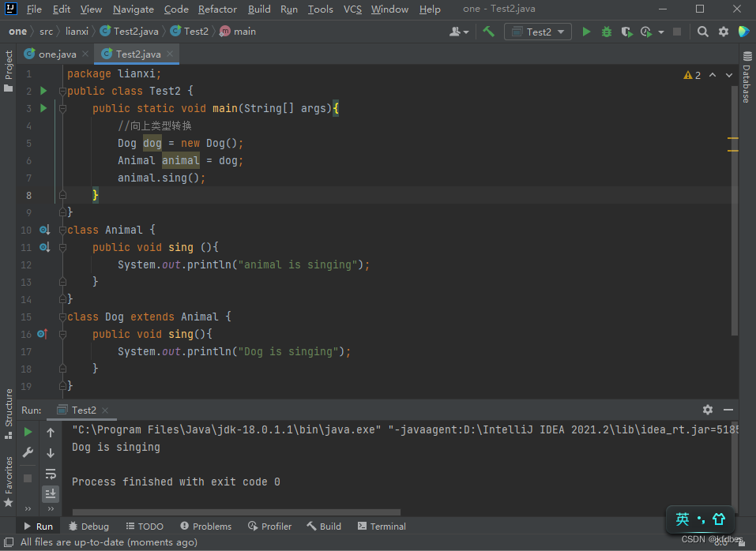Open the Refactor menu
The height and width of the screenshot is (551, 756).
pyautogui.click(x=217, y=9)
